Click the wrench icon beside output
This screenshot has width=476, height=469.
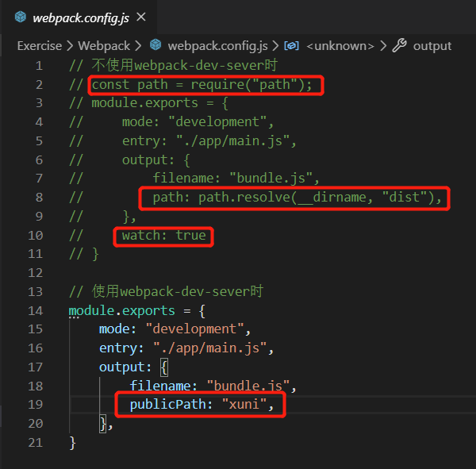pyautogui.click(x=399, y=45)
